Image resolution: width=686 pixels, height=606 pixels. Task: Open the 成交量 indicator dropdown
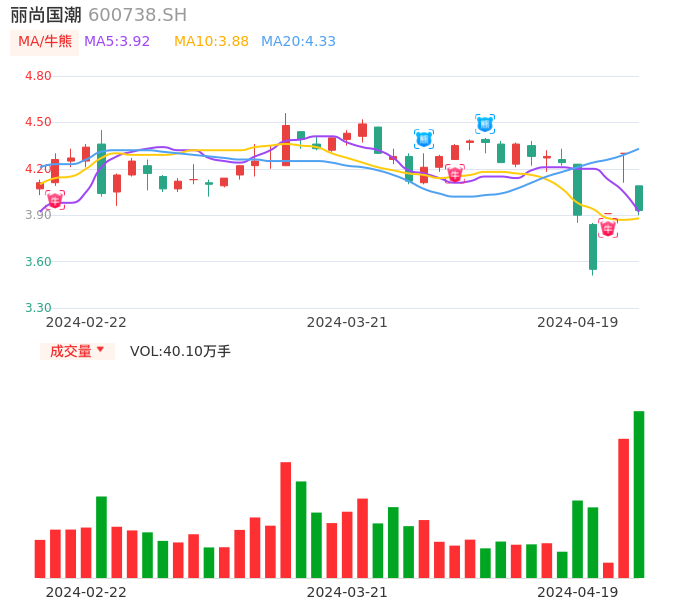point(77,351)
